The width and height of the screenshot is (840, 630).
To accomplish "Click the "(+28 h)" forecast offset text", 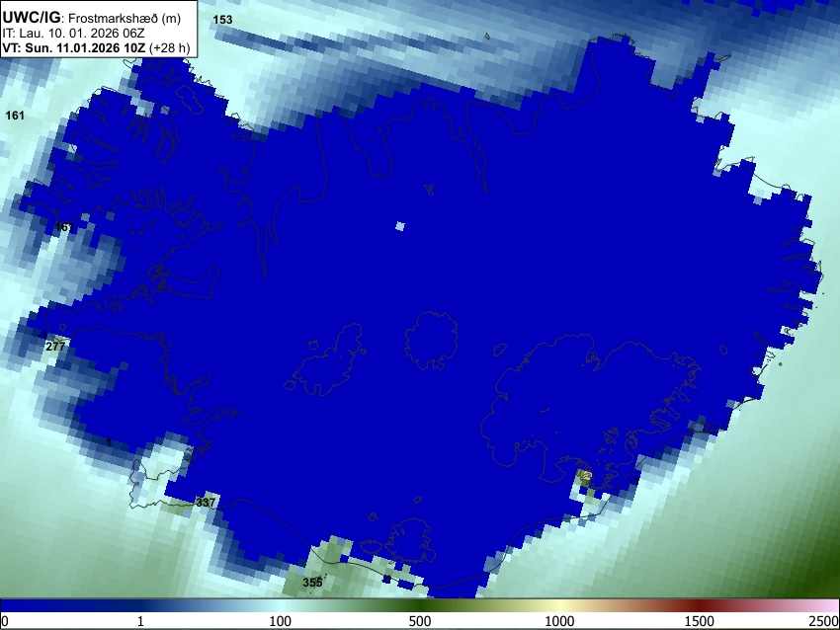I will click(169, 47).
